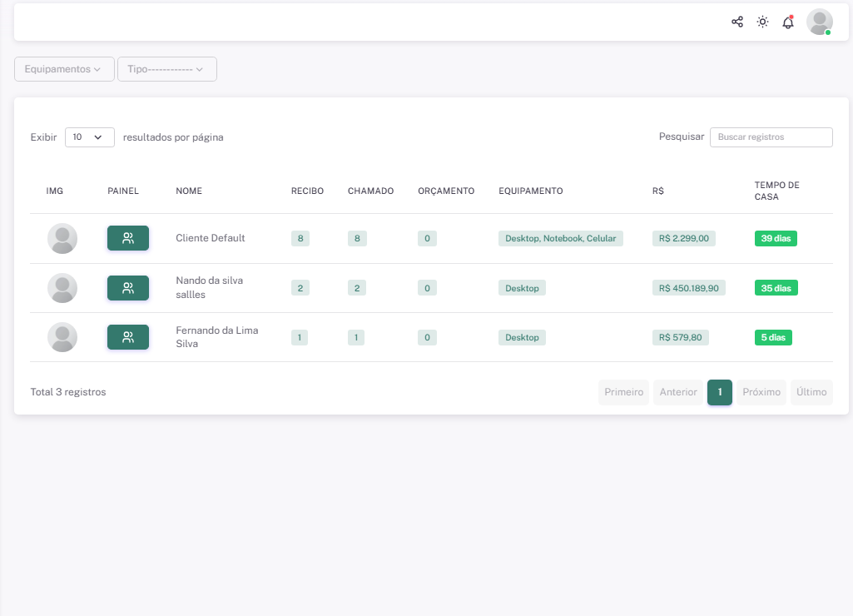Open panel for Fernando da Lima Silva

tap(128, 337)
